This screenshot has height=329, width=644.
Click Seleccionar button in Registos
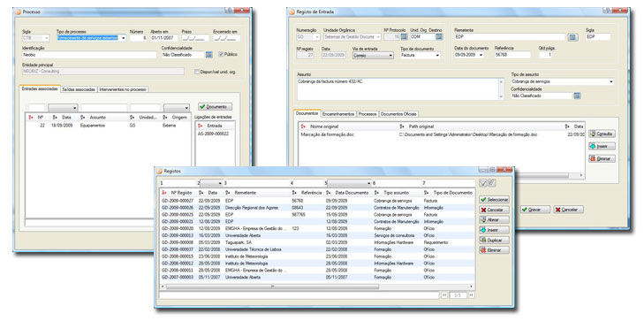pos(494,200)
